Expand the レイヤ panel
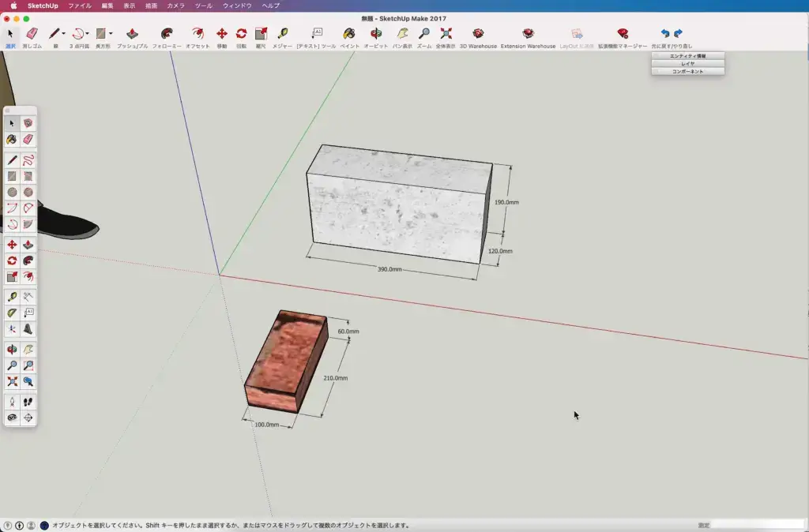This screenshot has height=532, width=809. coord(688,63)
